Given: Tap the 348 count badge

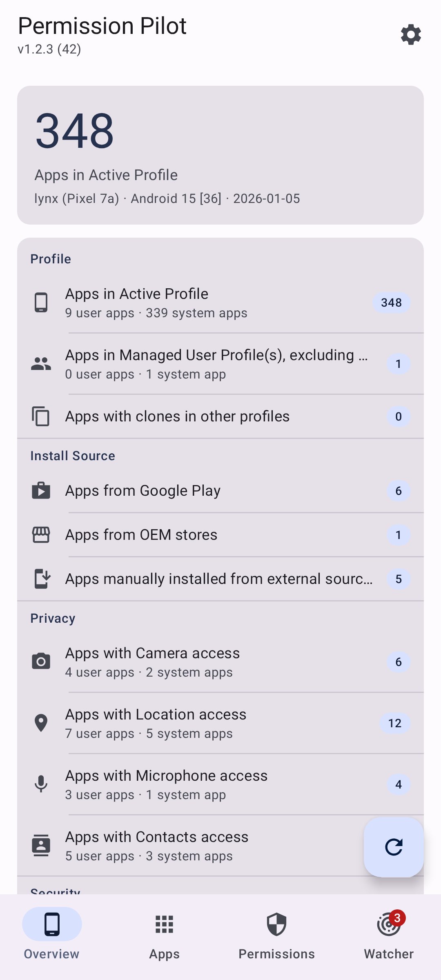Looking at the screenshot, I should coord(391,303).
